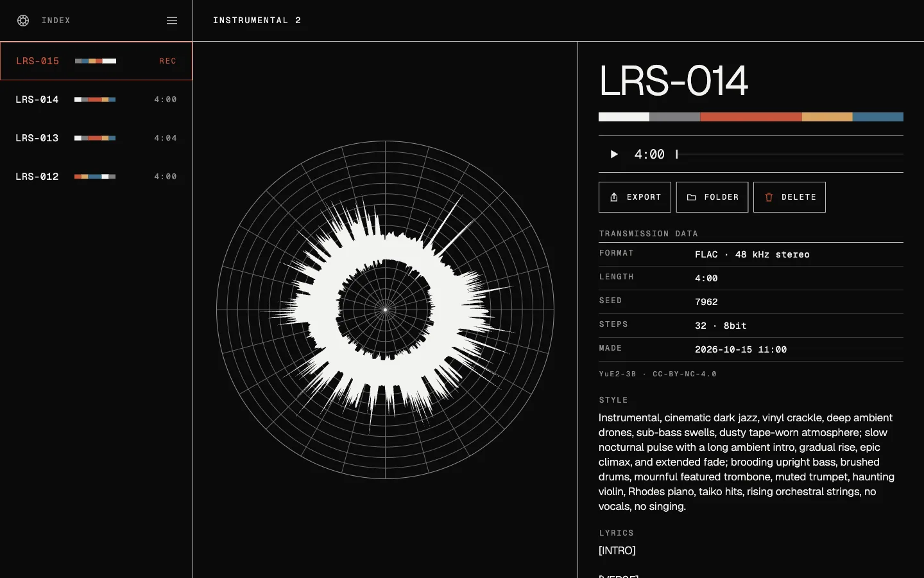Viewport: 924px width, 578px height.
Task: Seek along the playback progress bar
Action: 789,154
